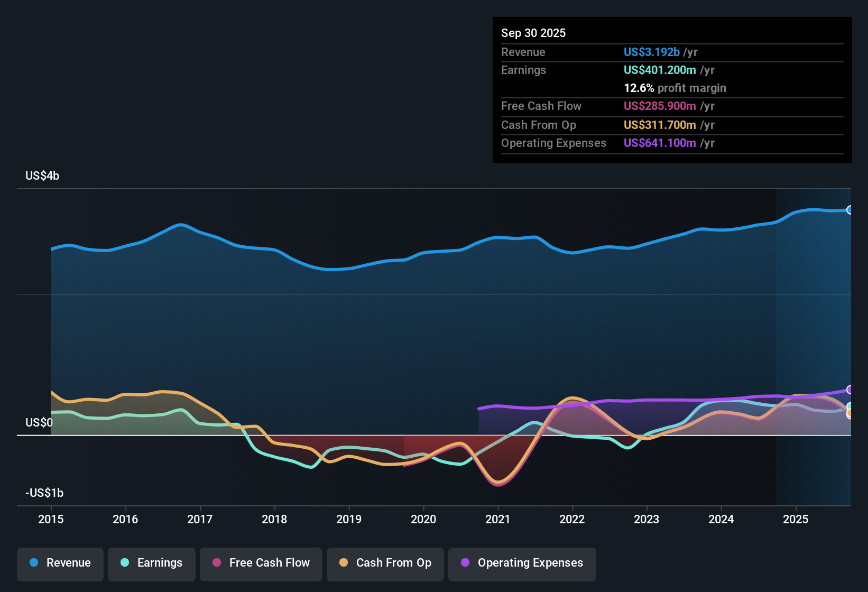The image size is (868, 592).
Task: Click the US$4b y-axis label
Action: (42, 175)
